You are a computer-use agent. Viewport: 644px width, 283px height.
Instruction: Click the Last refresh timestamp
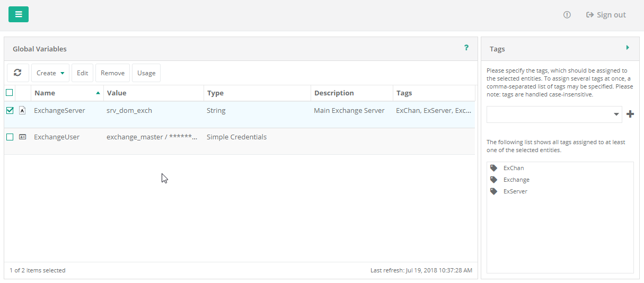click(x=421, y=270)
